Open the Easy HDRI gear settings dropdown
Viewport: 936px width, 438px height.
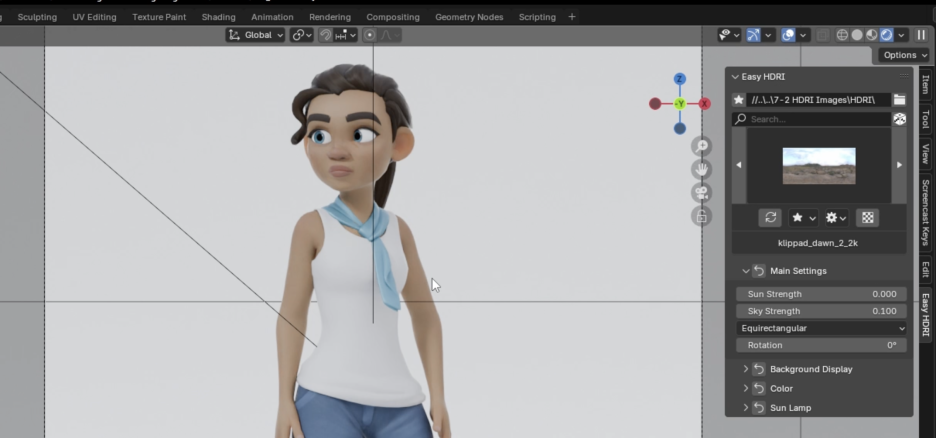point(836,218)
